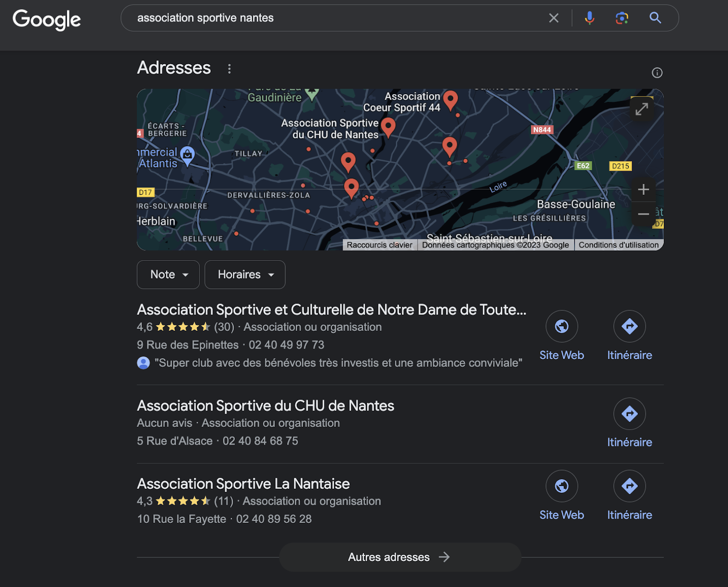Click the E62 road badge on the map
Image resolution: width=728 pixels, height=587 pixels.
tap(583, 166)
